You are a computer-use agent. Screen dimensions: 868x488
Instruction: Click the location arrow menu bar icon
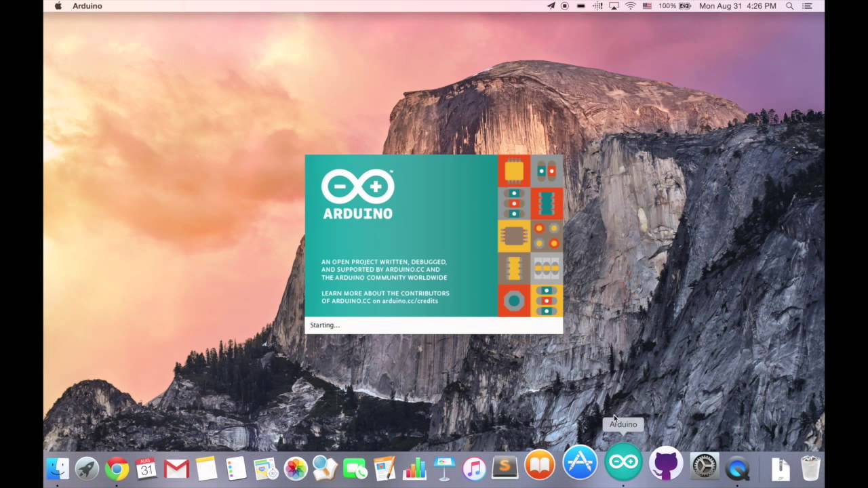(x=551, y=6)
